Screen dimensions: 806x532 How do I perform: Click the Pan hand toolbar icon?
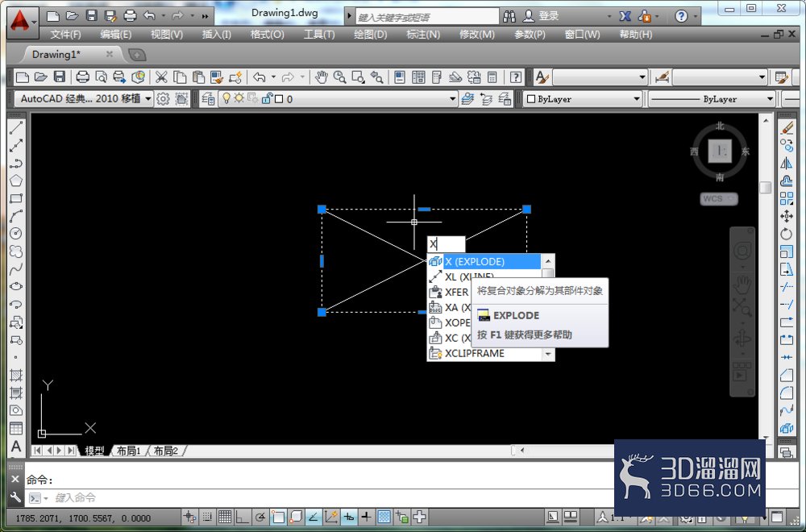coord(322,77)
